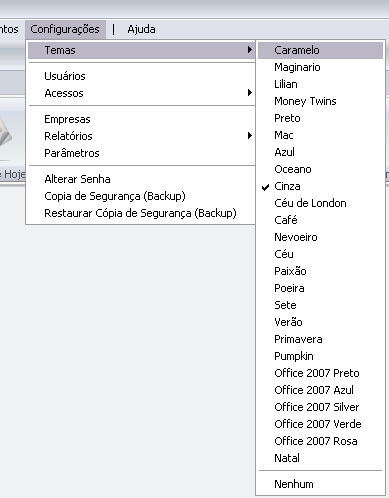Viewport: 389px width, 498px height.
Task: Expand the Acessos submenu arrow
Action: pos(250,93)
